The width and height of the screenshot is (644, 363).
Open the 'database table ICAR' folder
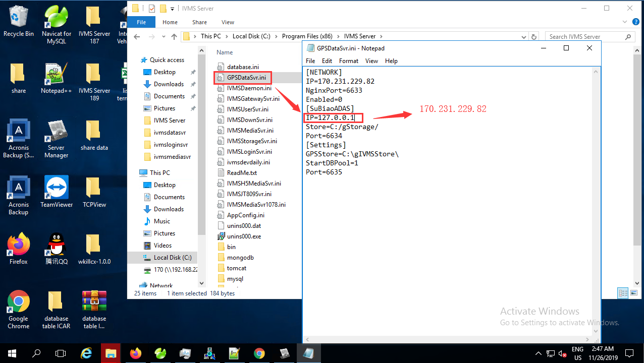pyautogui.click(x=57, y=309)
